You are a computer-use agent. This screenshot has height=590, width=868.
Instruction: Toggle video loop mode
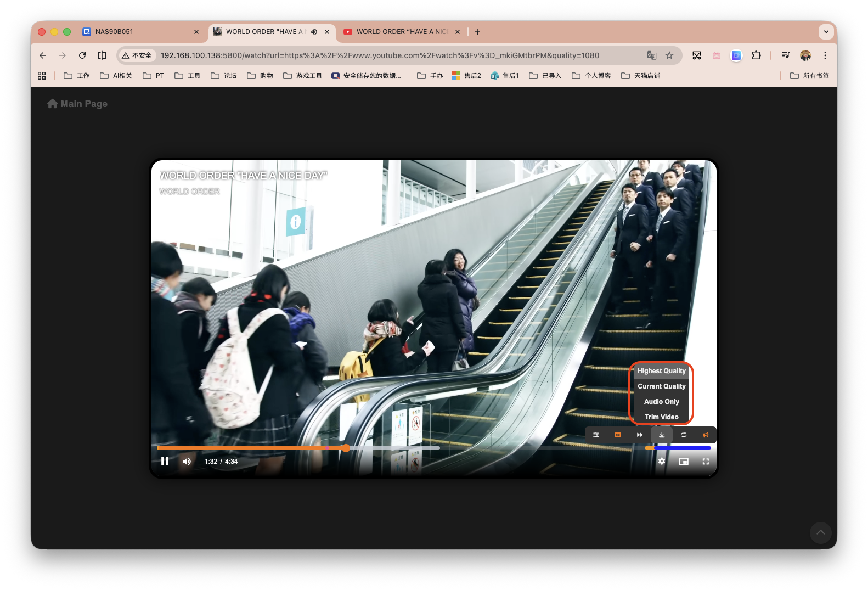point(684,435)
